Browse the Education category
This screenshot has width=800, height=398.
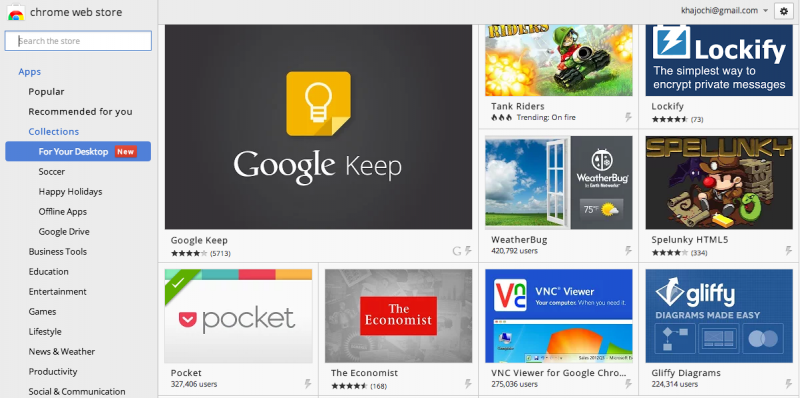(48, 271)
